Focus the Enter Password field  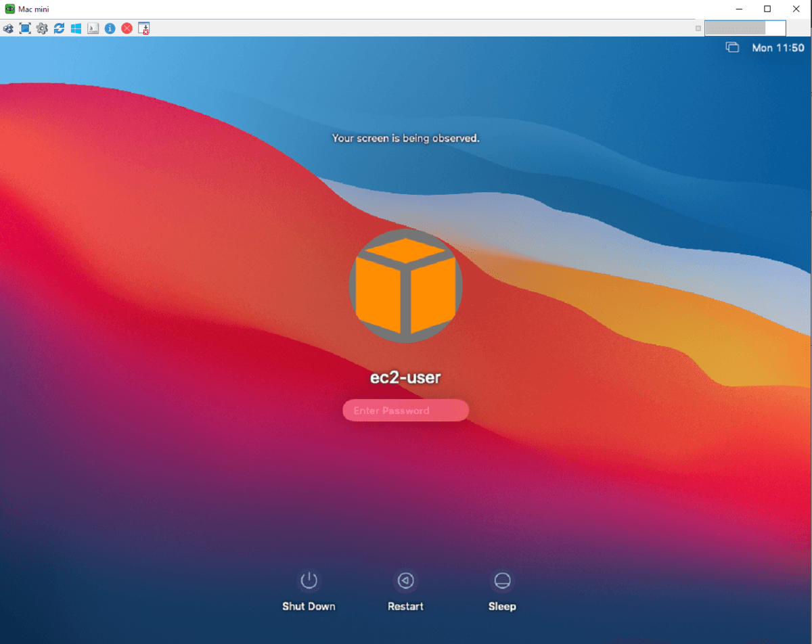pos(405,411)
